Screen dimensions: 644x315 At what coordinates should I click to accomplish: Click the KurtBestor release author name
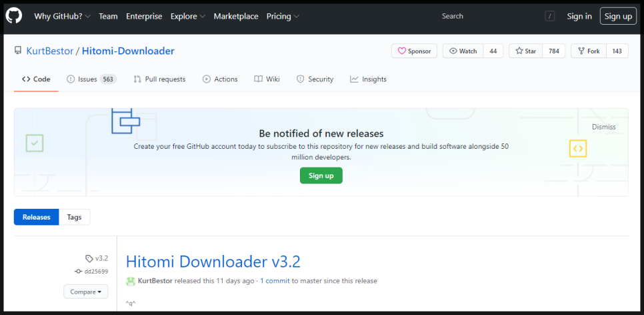tap(155, 281)
